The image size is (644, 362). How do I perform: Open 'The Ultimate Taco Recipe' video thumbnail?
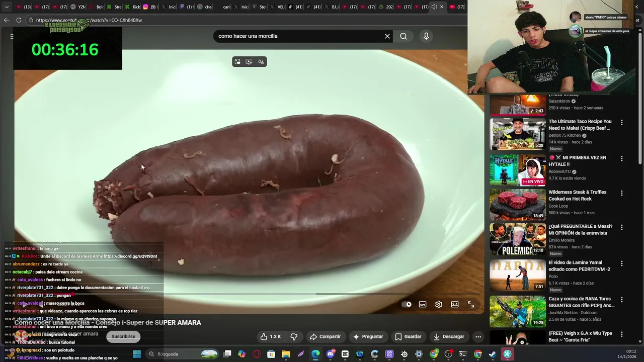click(x=518, y=134)
